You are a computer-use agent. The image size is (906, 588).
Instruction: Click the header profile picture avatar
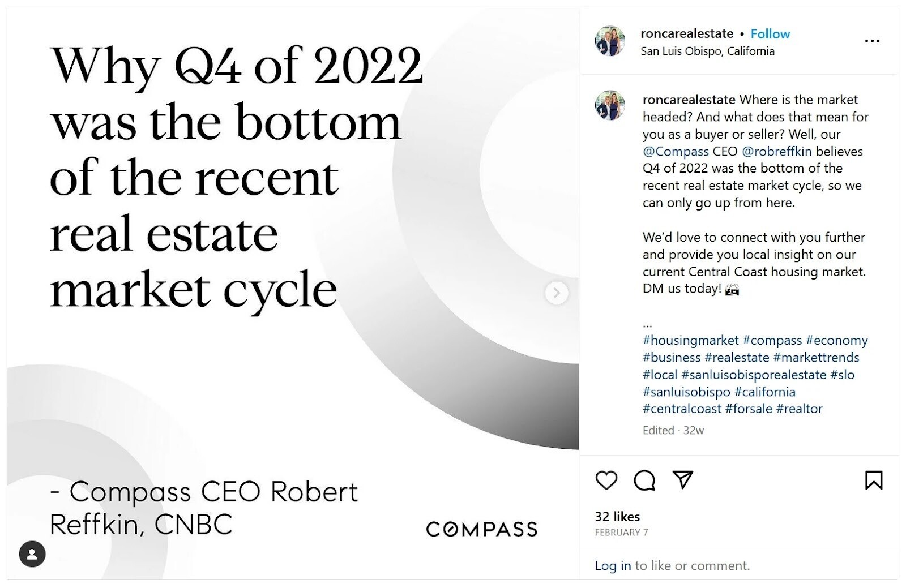pyautogui.click(x=610, y=41)
